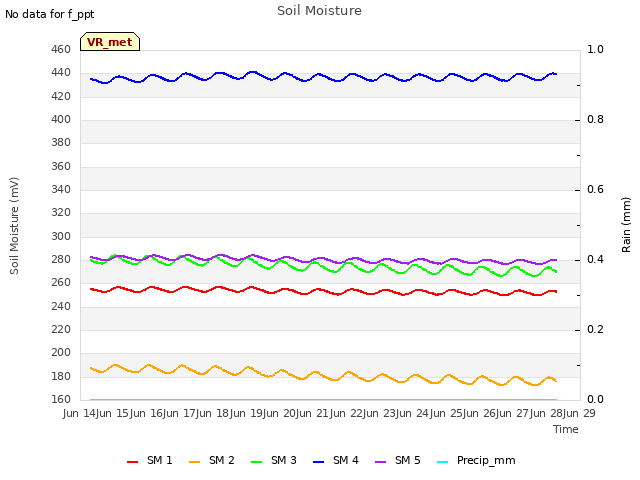Select the SM 1 legend label
This screenshot has width=640, height=480.
coord(160,460)
